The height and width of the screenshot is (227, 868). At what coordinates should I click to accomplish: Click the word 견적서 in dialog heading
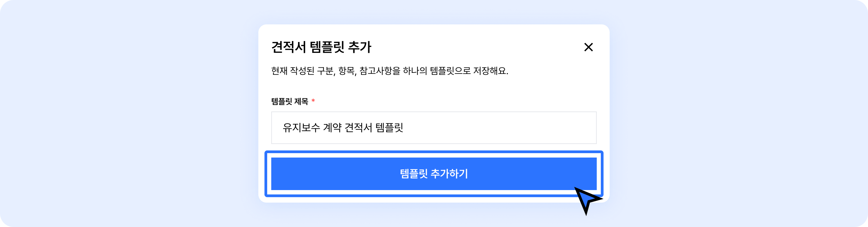click(x=289, y=47)
